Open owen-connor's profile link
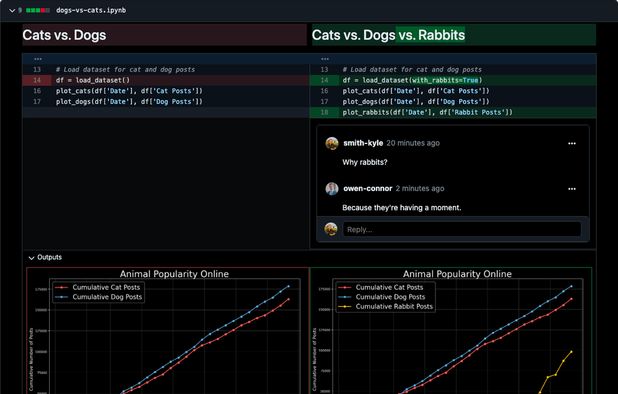 click(x=367, y=188)
